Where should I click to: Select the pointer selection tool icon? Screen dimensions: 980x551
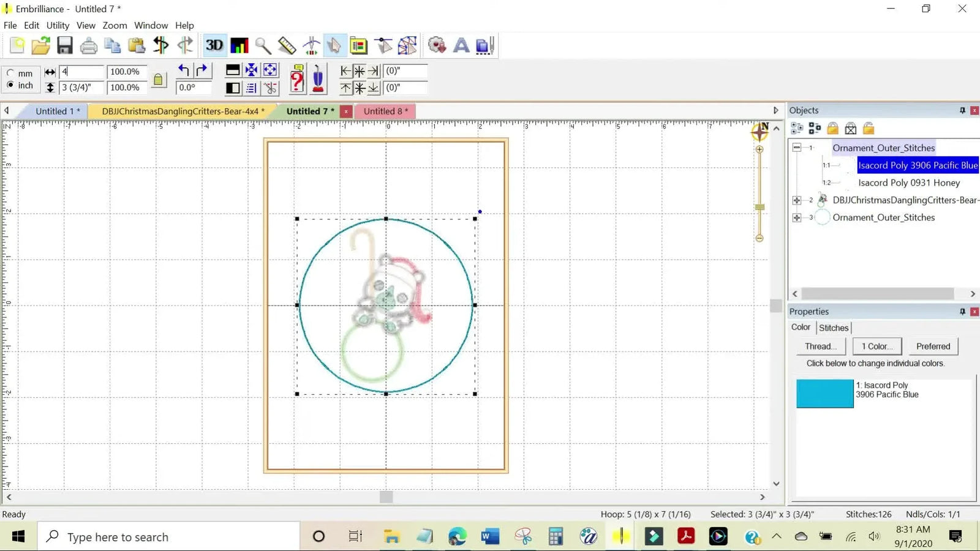(334, 45)
